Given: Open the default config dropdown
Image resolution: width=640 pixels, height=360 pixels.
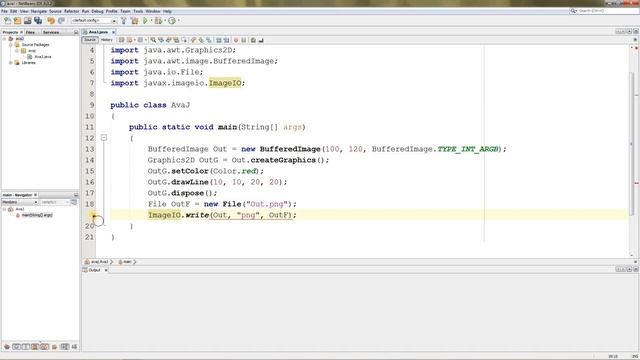Looking at the screenshot, I should (94, 20).
